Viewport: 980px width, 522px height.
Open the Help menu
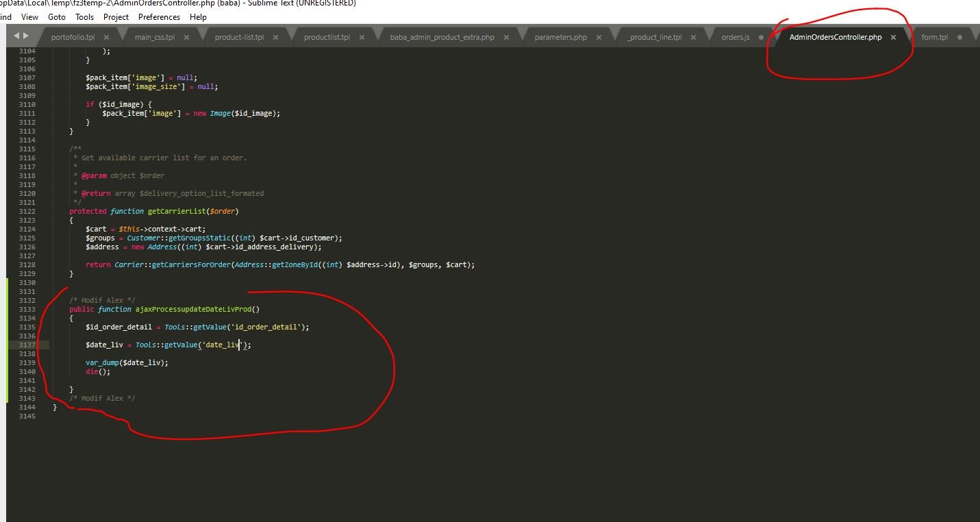(199, 17)
